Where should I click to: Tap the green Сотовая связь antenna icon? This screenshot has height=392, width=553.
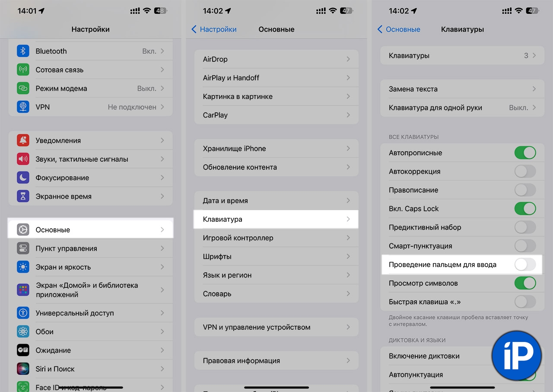[23, 70]
